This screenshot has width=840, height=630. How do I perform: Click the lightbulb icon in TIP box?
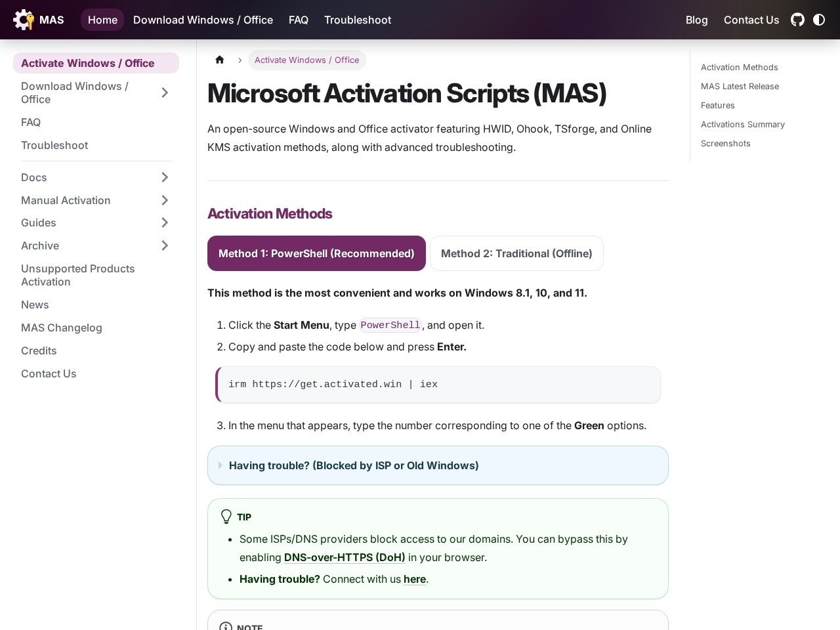226,517
